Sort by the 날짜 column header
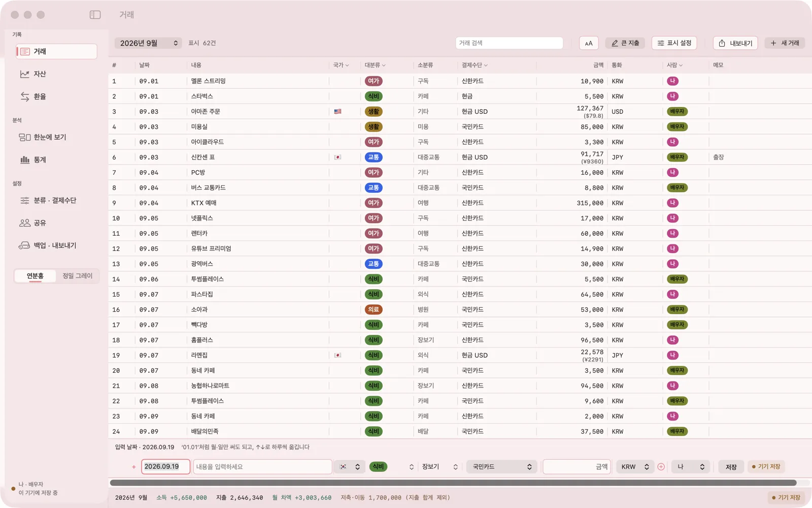Screen dimensions: 812x508 [x=145, y=65]
